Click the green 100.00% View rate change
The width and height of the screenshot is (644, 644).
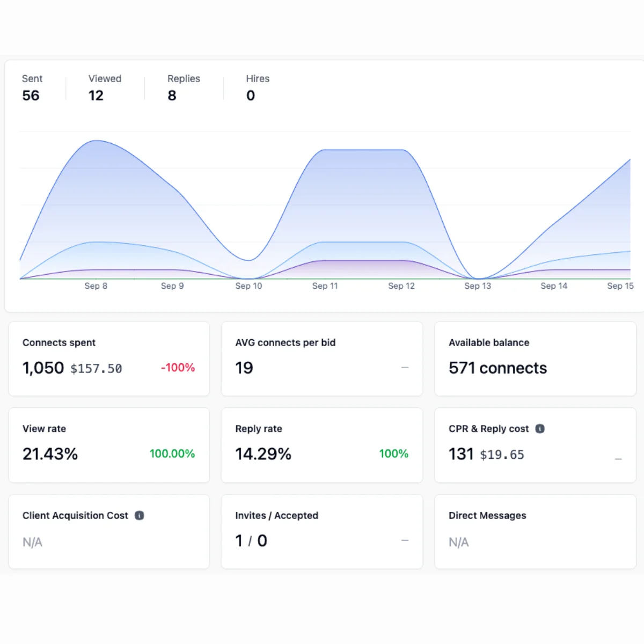(x=172, y=454)
